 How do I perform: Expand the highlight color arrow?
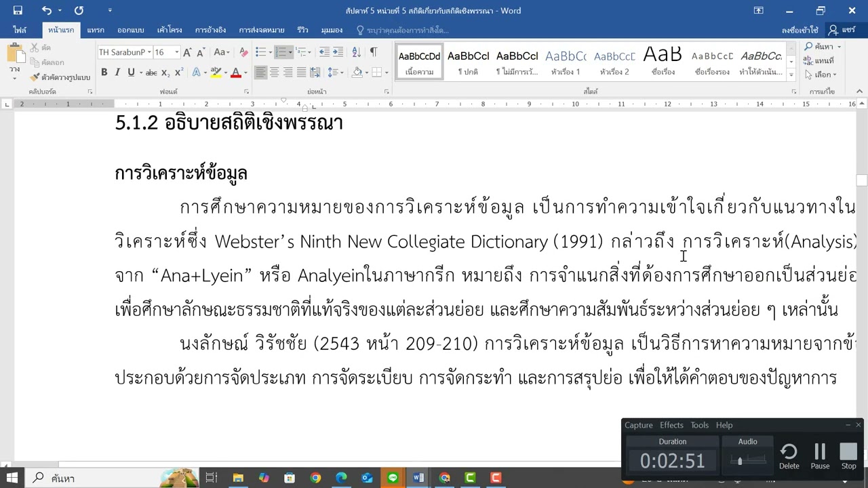[x=226, y=73]
